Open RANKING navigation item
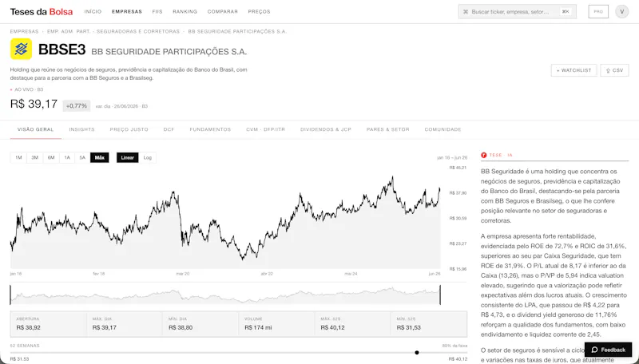 (x=185, y=11)
